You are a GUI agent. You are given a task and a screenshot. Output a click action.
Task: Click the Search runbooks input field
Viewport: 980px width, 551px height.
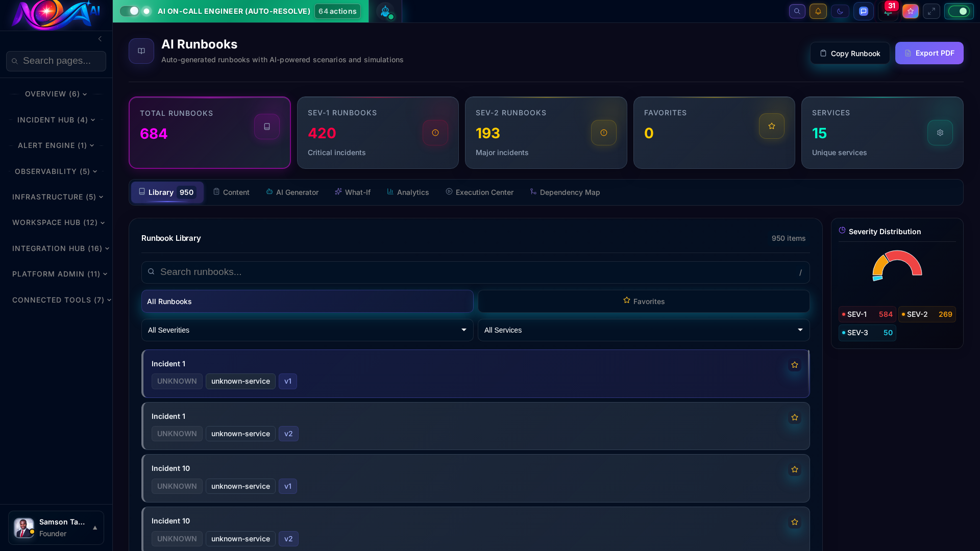(x=475, y=272)
